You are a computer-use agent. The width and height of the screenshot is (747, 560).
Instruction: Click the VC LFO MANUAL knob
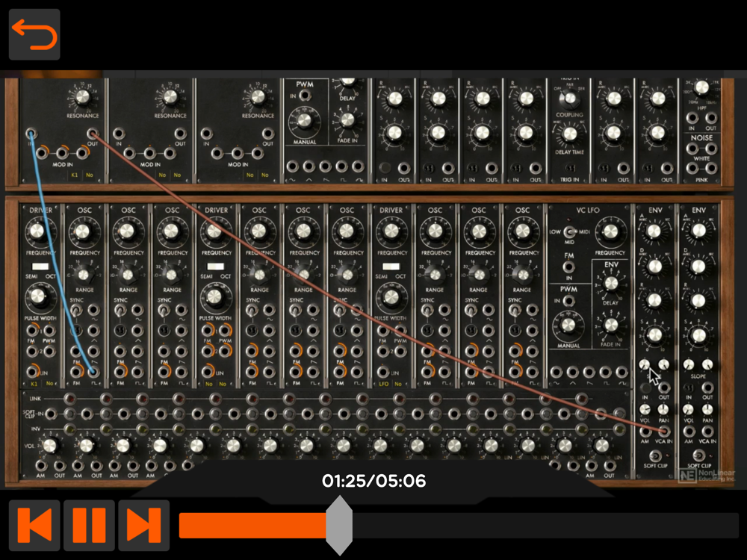(568, 326)
